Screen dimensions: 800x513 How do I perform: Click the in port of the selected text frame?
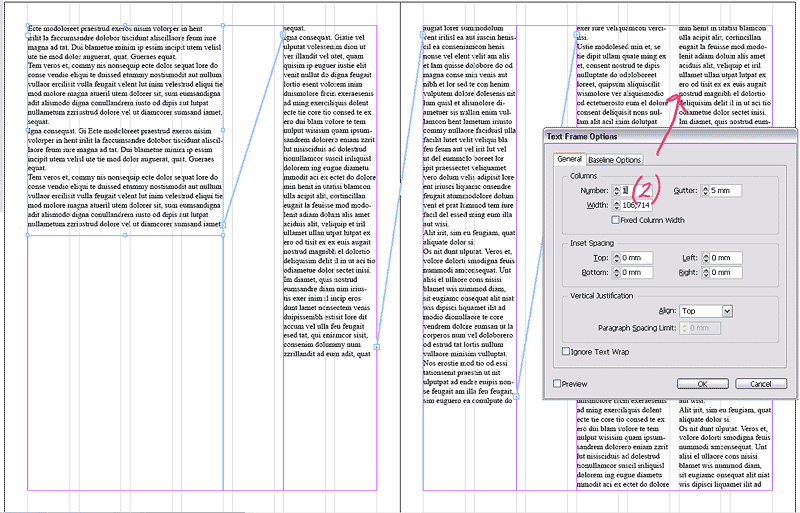click(x=29, y=35)
